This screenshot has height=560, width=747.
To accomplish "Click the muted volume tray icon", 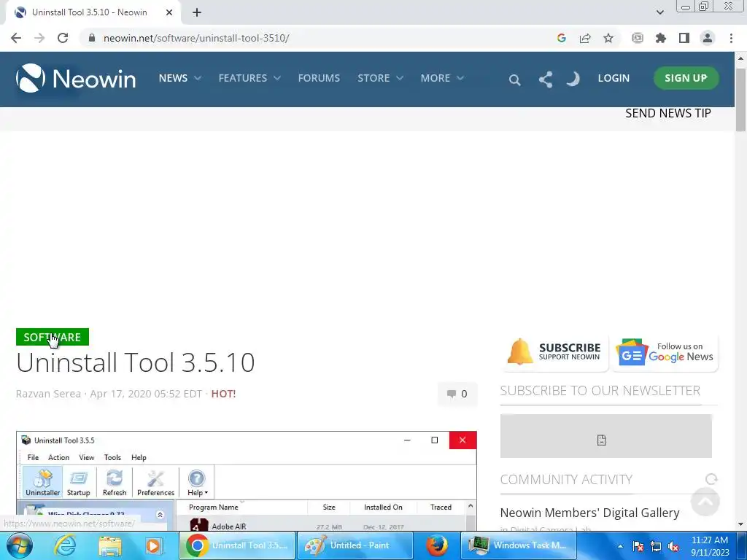I will 673,547.
